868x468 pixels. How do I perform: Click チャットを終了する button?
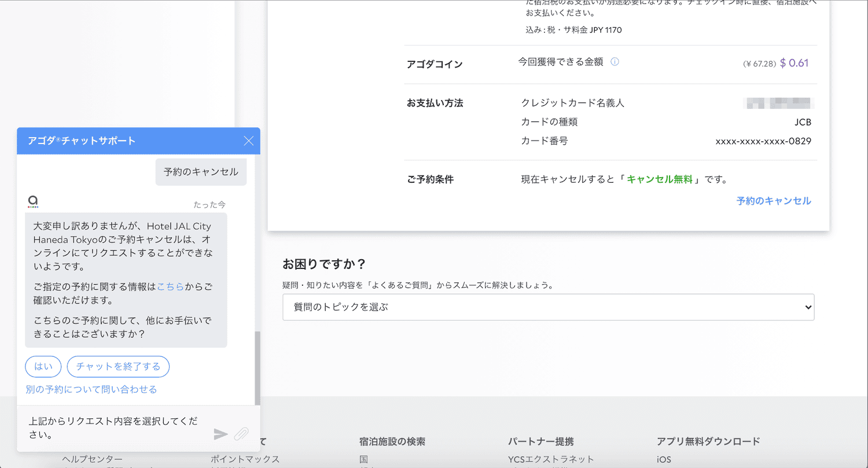pos(118,366)
